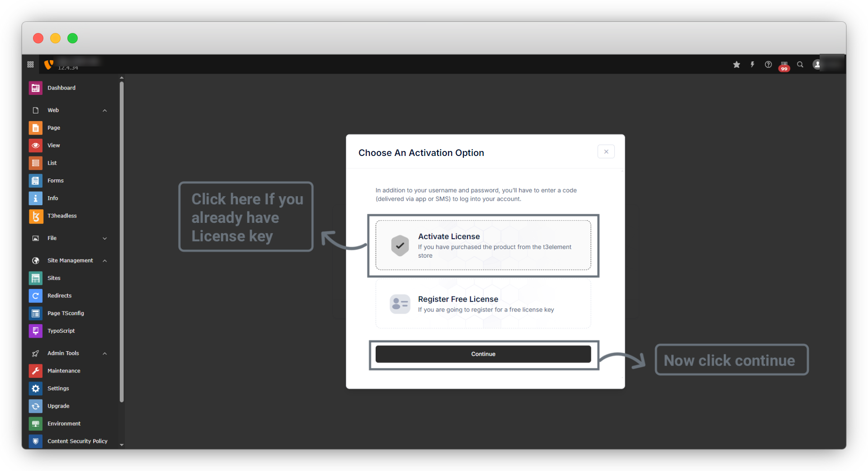Open the help question mark icon
Screen dimensions: 868x471
pos(768,65)
